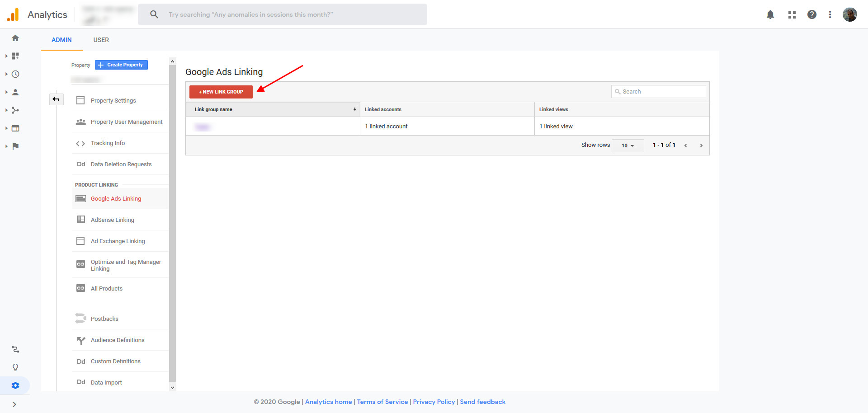Open the Home icon in left sidebar
The image size is (868, 413).
tap(15, 38)
